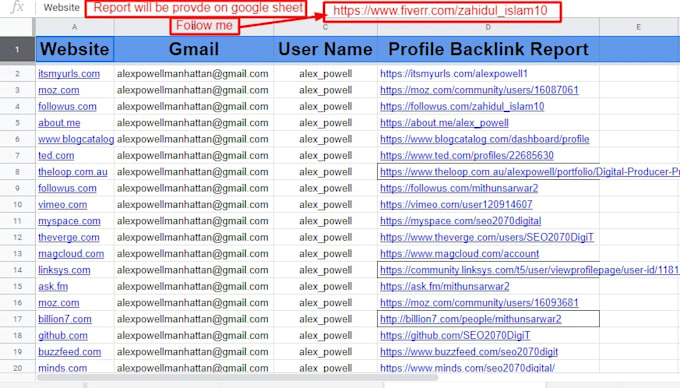
Task: Select column D header
Action: tap(488, 27)
